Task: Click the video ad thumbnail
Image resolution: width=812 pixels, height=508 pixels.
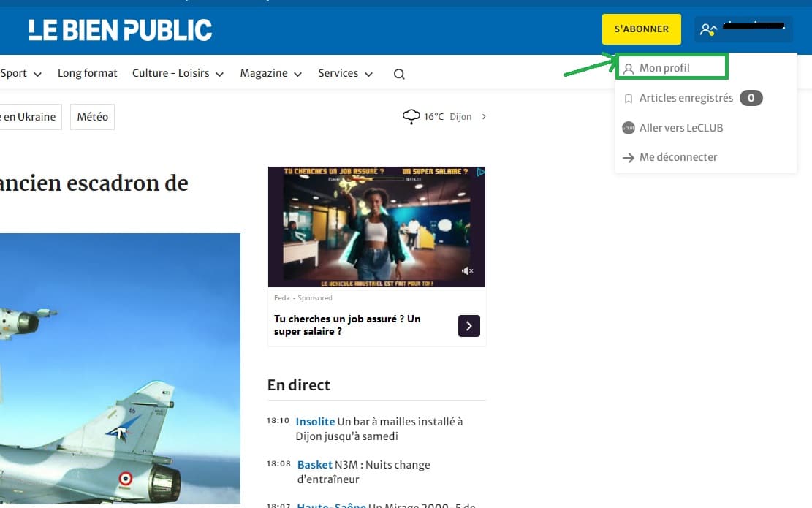Action: point(376,227)
